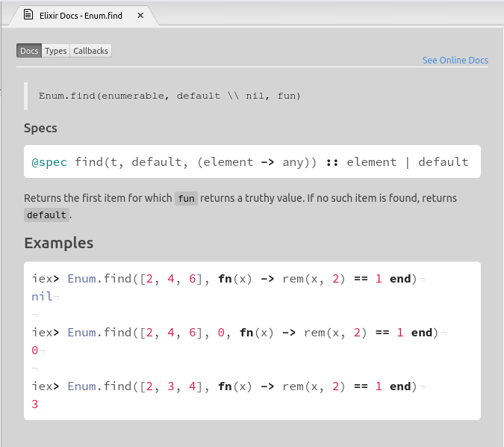
Task: Click the example line with default 0 argument
Action: click(x=235, y=333)
